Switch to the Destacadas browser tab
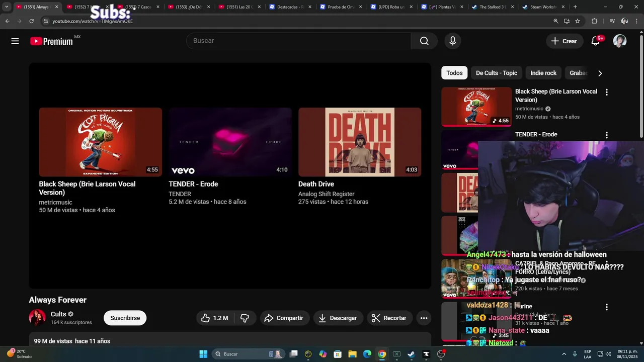The height and width of the screenshot is (362, 644). point(287,7)
